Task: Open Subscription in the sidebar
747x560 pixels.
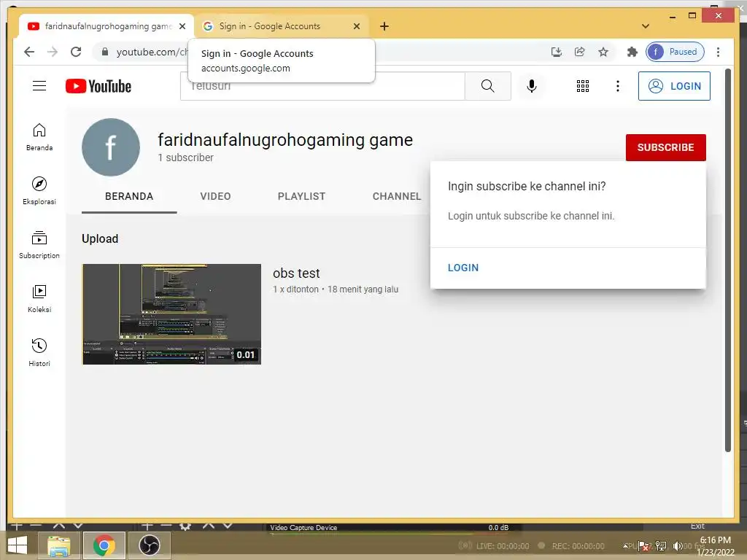Action: (39, 245)
